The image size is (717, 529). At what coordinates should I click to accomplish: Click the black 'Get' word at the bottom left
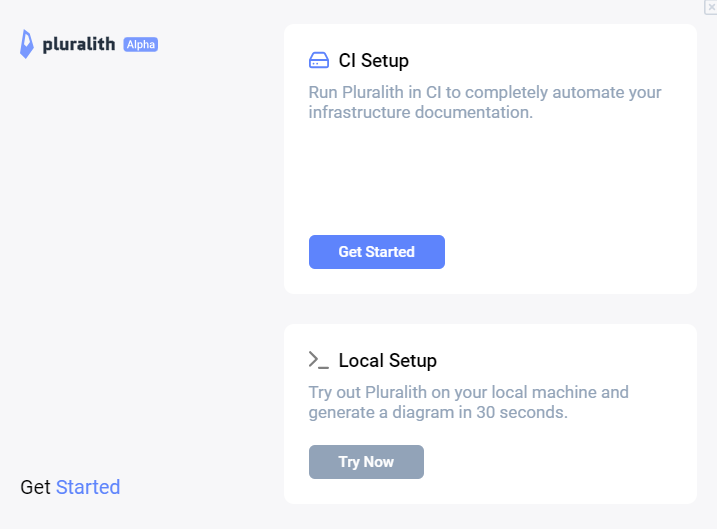click(x=35, y=487)
